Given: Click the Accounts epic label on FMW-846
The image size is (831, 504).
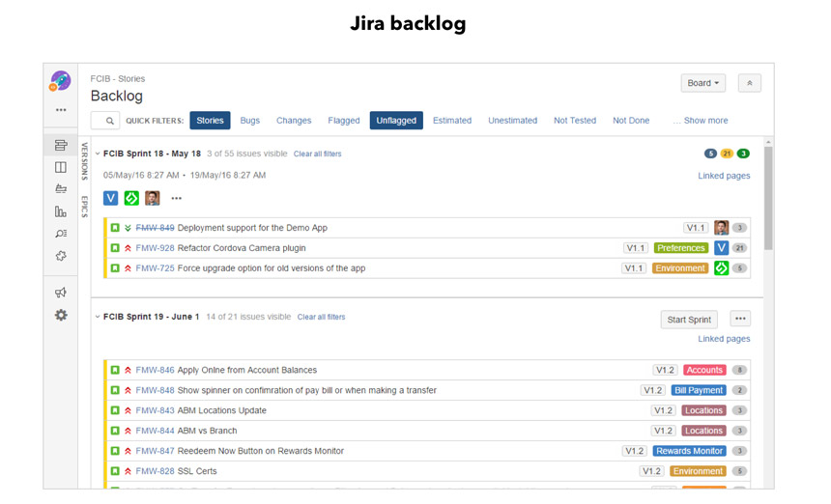Looking at the screenshot, I should (704, 370).
